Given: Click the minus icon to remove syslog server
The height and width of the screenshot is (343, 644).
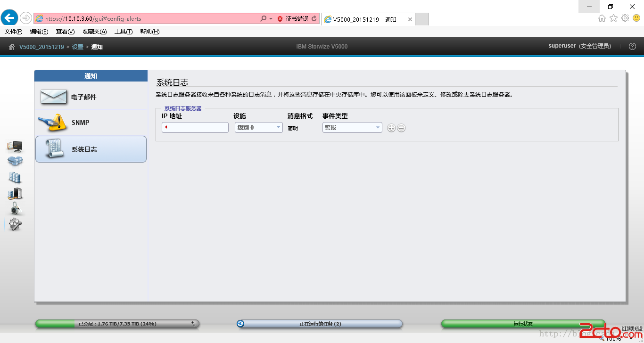Looking at the screenshot, I should pos(401,128).
